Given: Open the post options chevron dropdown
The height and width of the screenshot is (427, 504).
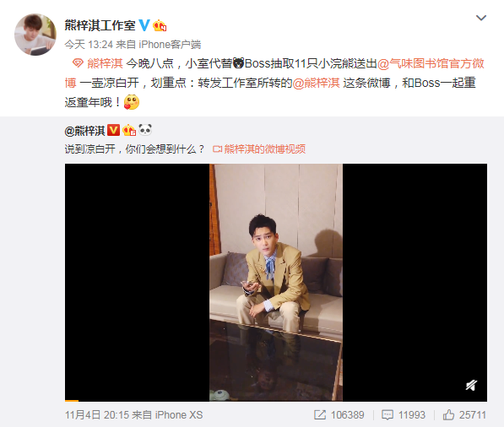Looking at the screenshot, I should click(481, 18).
